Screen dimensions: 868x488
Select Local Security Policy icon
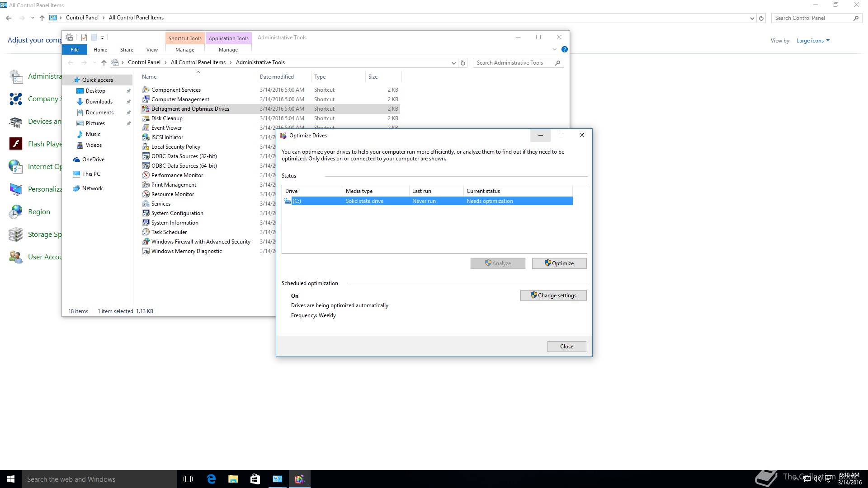[146, 147]
